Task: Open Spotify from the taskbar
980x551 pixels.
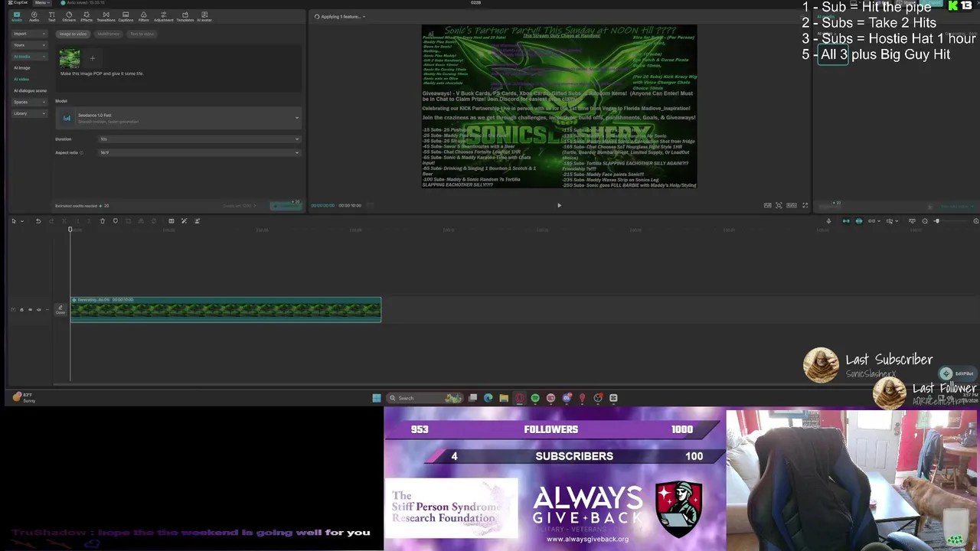Action: 535,398
